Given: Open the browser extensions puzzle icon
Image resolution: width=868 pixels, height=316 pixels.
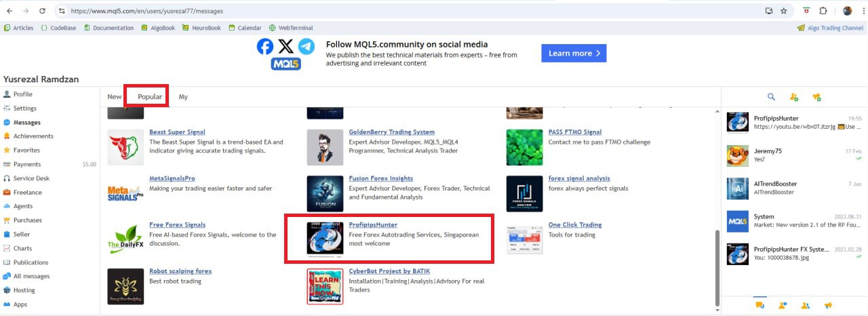Looking at the screenshot, I should (823, 11).
